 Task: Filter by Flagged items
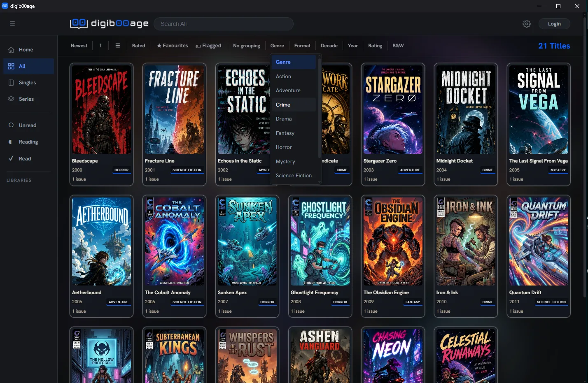point(208,46)
